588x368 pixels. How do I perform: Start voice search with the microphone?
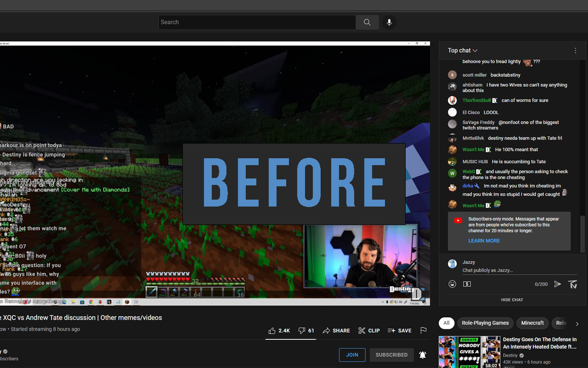pos(389,22)
